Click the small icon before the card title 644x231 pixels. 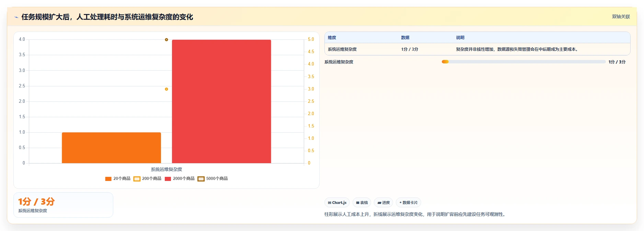point(16,17)
